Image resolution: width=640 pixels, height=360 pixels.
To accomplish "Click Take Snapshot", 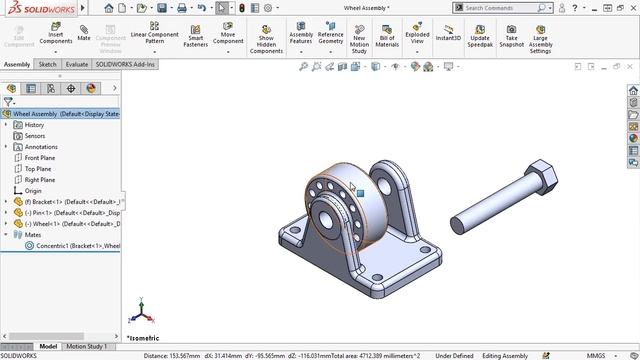I will [511, 36].
